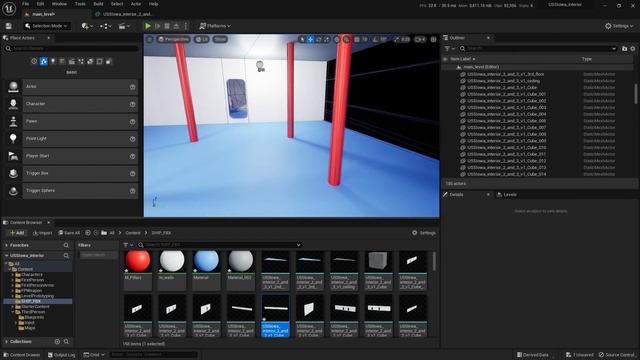Screen dimensions: 640x360
Task: Click the Skip Frame playback button
Action: pyautogui.click(x=158, y=26)
